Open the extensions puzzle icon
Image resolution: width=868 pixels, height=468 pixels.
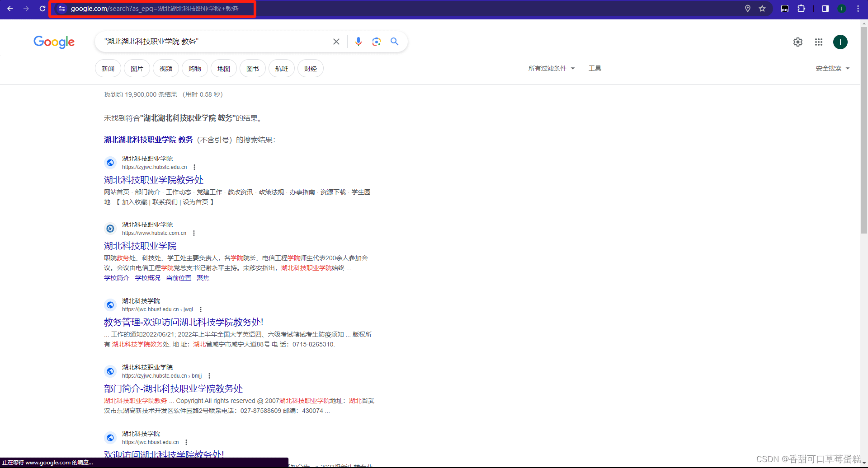801,9
